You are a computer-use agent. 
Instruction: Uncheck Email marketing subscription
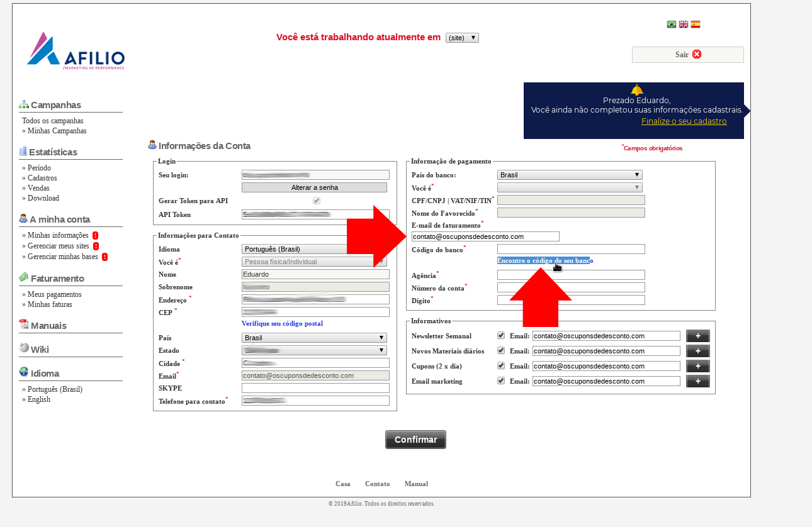click(x=501, y=380)
